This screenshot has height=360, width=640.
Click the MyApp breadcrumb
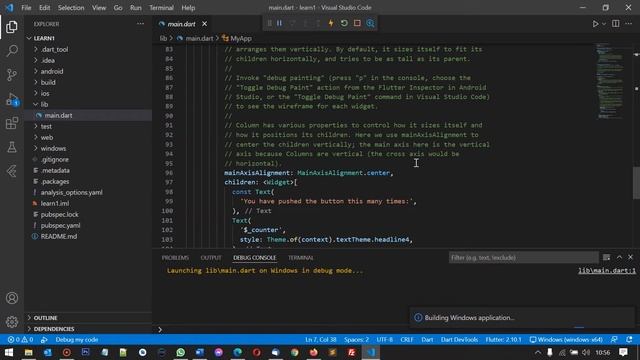tap(241, 38)
